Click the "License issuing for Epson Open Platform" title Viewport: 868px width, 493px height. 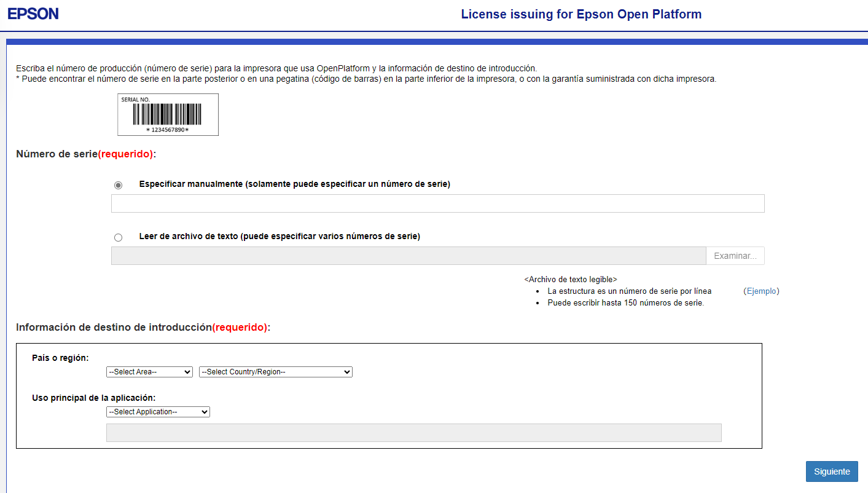click(x=581, y=14)
